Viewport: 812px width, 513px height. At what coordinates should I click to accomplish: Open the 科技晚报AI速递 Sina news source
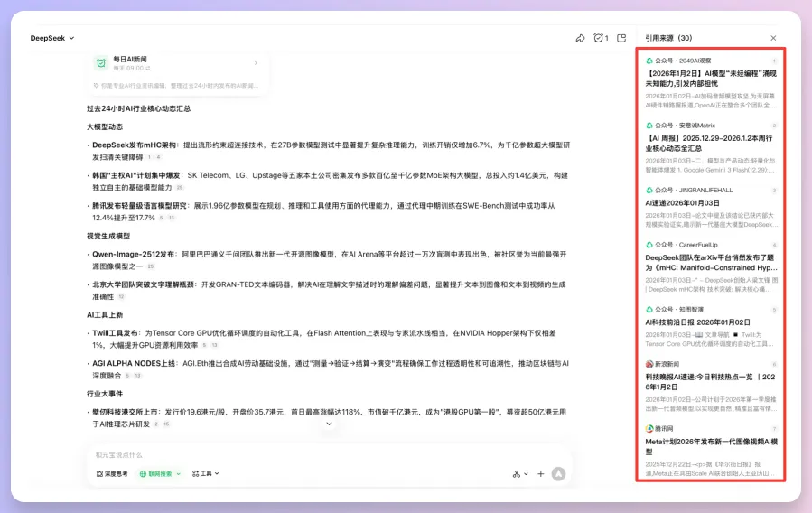pyautogui.click(x=711, y=382)
